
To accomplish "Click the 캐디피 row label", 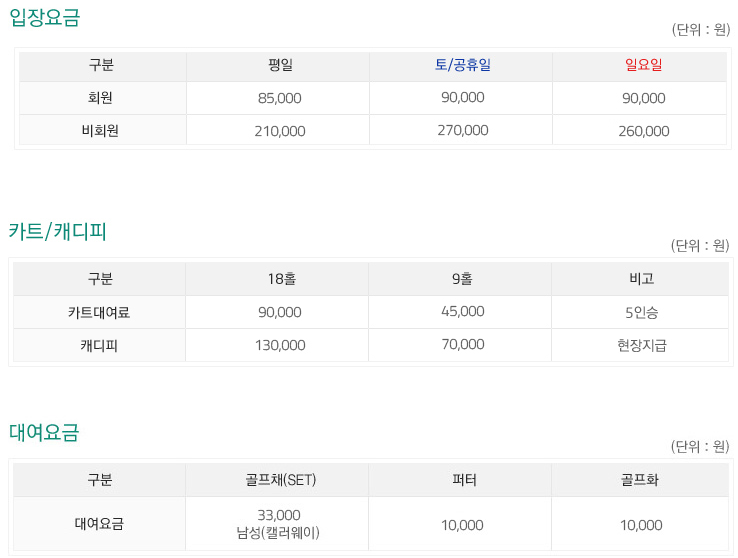I will pos(100,345).
